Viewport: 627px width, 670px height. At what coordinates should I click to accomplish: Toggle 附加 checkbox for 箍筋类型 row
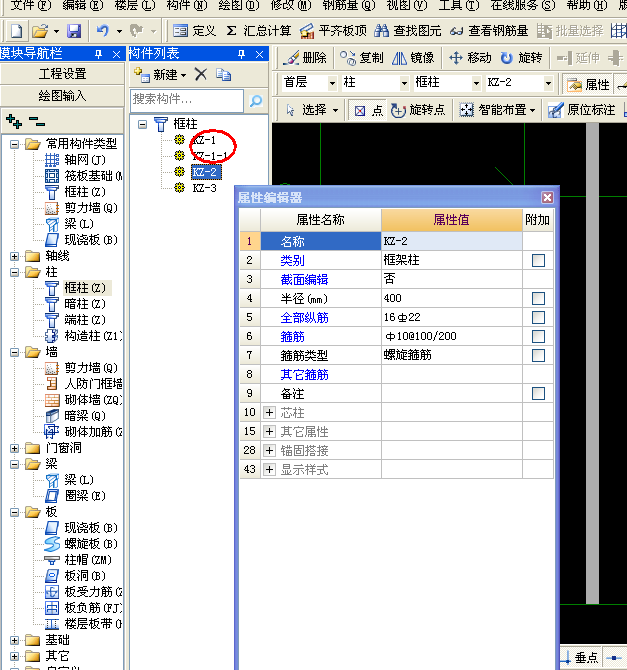tap(538, 355)
